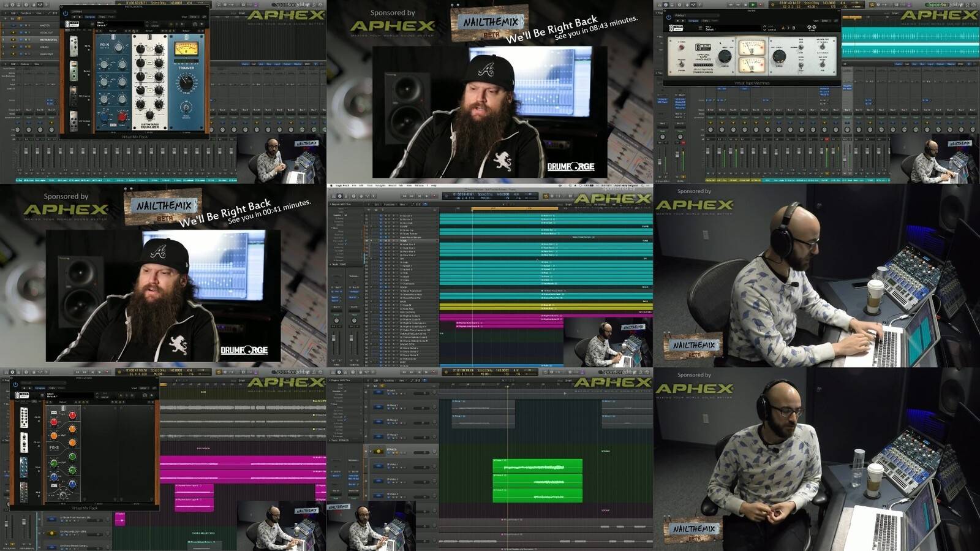
Task: Click the Input knob on Virtual Tape Machines
Action: tap(725, 57)
